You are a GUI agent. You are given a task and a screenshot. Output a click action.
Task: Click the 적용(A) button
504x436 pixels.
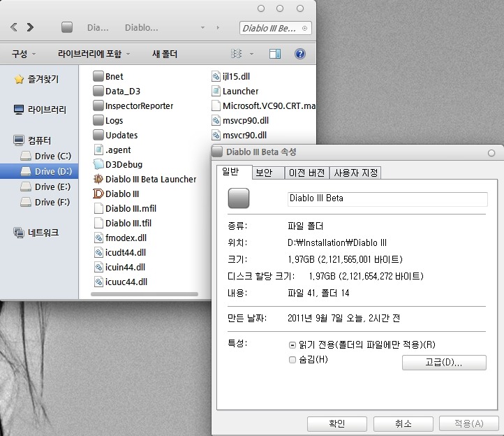469,423
